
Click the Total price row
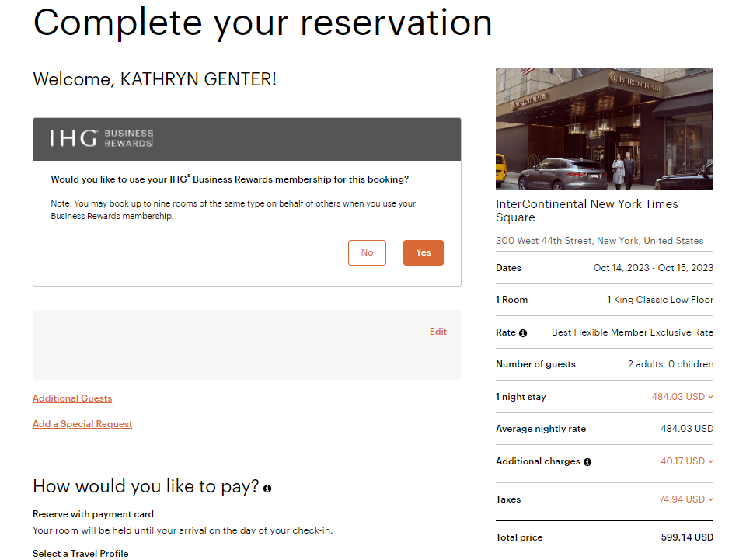click(605, 537)
